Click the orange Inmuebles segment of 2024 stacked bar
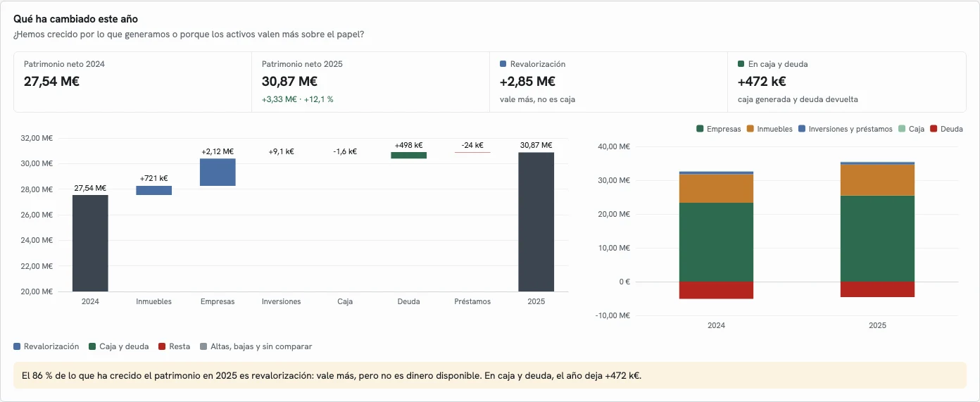 click(716, 188)
